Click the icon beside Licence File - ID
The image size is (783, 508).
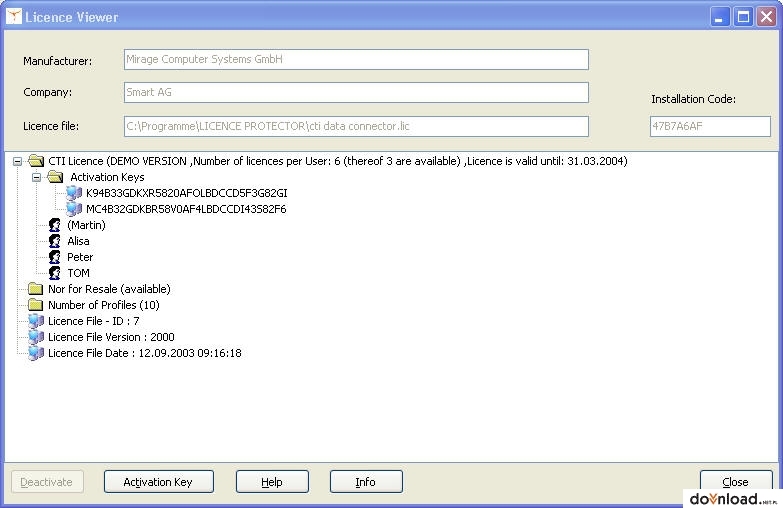36,321
